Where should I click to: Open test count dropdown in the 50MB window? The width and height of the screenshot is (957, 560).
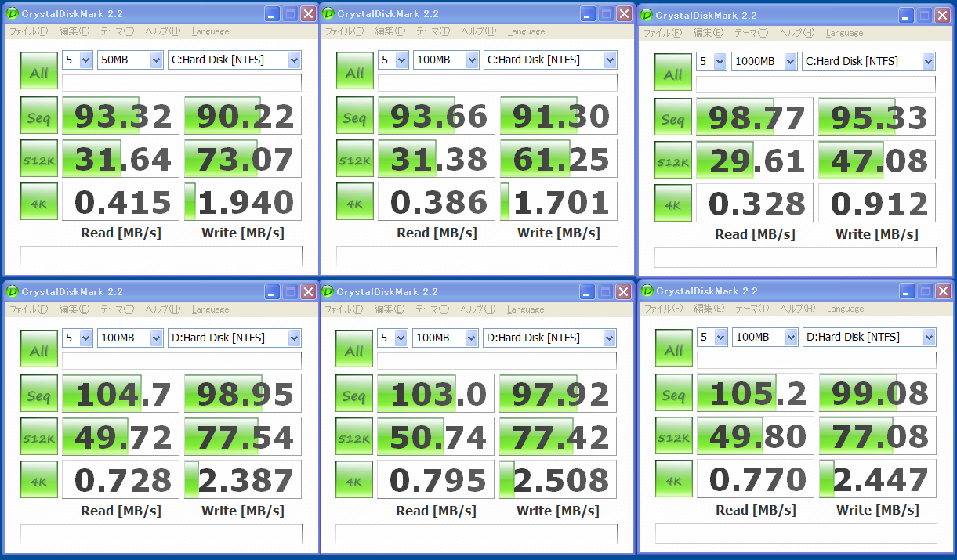point(78,60)
